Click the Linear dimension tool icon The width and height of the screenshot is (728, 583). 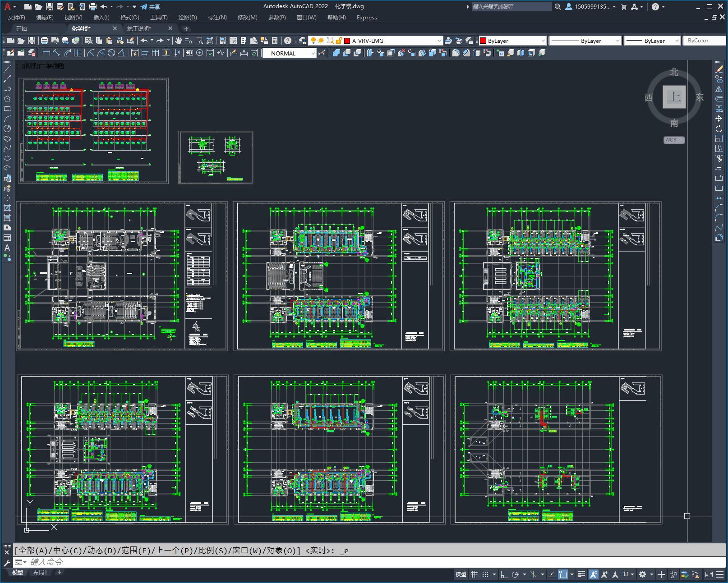(46, 53)
